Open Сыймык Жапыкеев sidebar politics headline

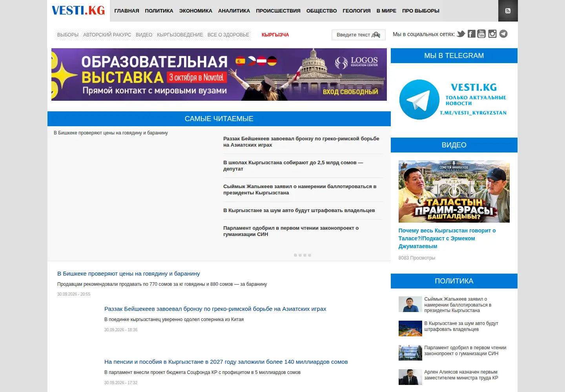point(458,305)
